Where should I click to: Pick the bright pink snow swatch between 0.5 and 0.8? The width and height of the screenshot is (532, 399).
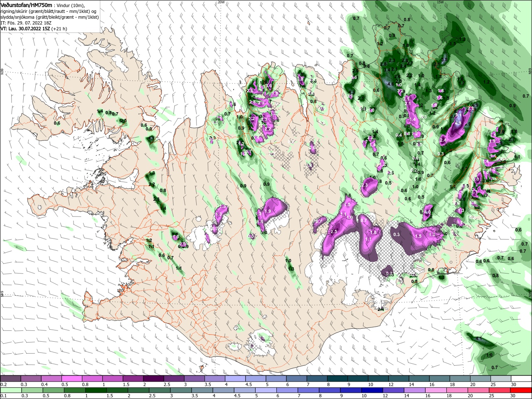[71, 379]
